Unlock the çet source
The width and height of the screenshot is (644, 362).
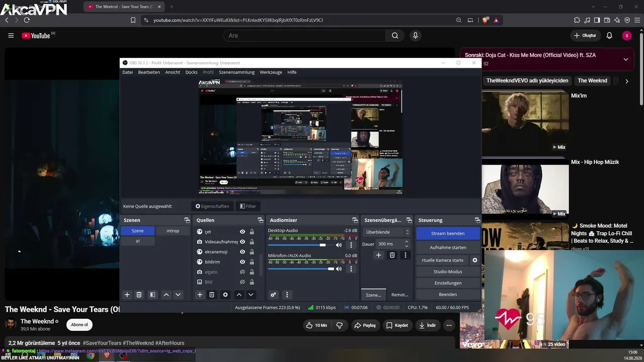coord(252,232)
